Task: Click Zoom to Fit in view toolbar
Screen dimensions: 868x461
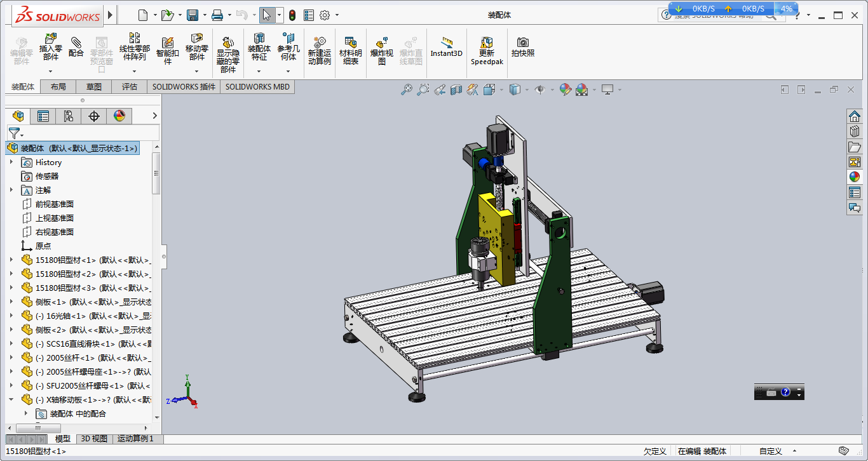Action: click(406, 90)
